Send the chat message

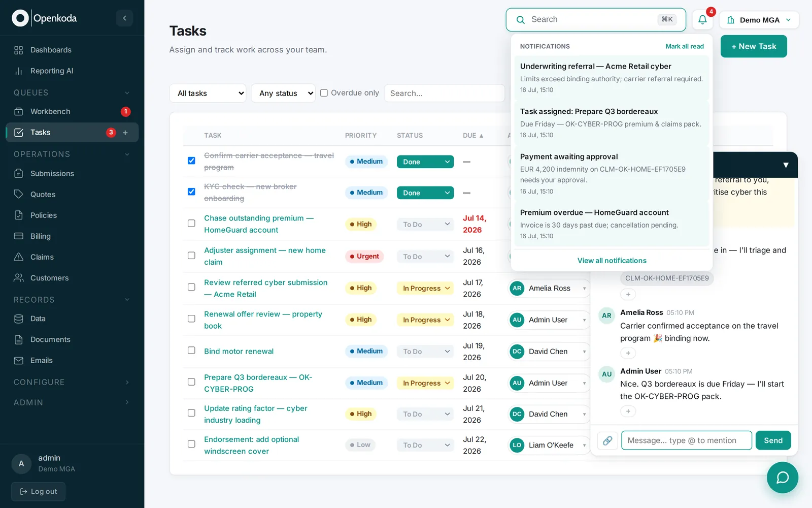(x=773, y=440)
